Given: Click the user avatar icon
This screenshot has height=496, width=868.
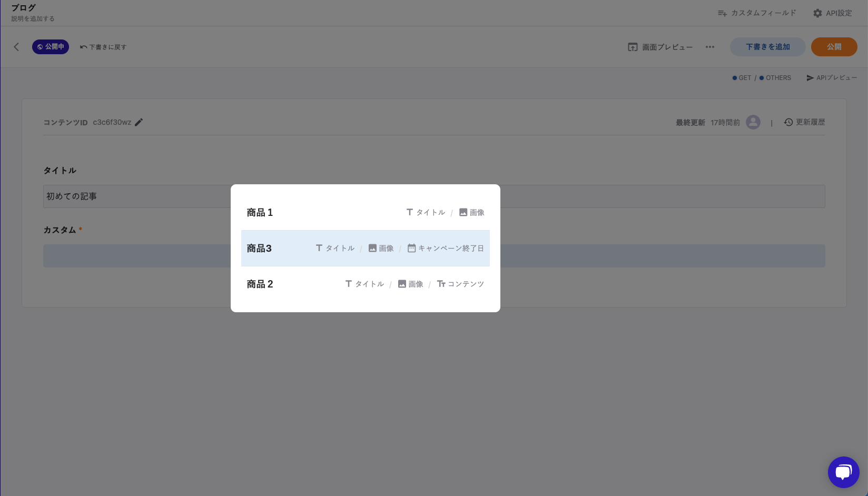Looking at the screenshot, I should (753, 122).
